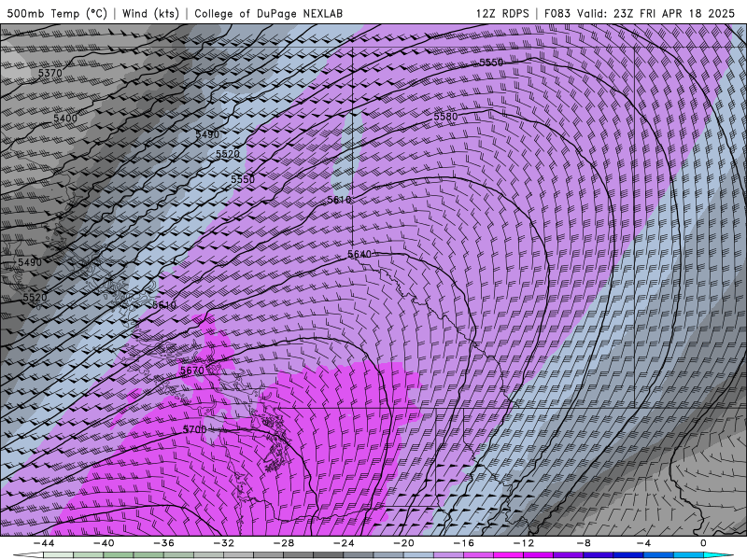The height and width of the screenshot is (560, 747).
Task: Click the "Wind (kts)" header label
Action: click(x=150, y=13)
